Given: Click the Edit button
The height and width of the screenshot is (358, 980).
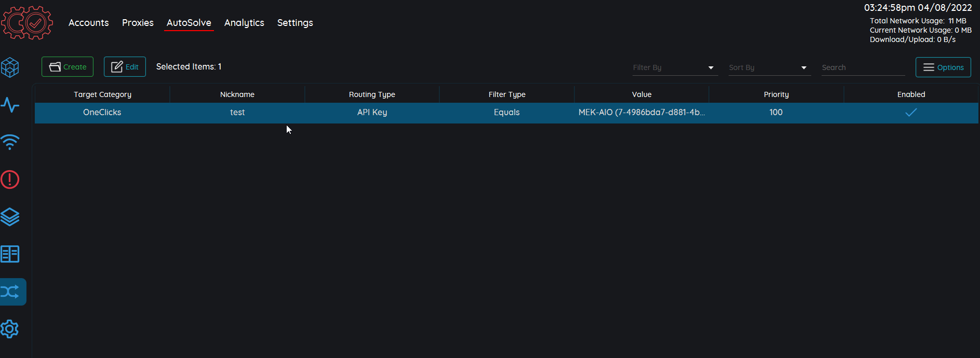Looking at the screenshot, I should 125,67.
